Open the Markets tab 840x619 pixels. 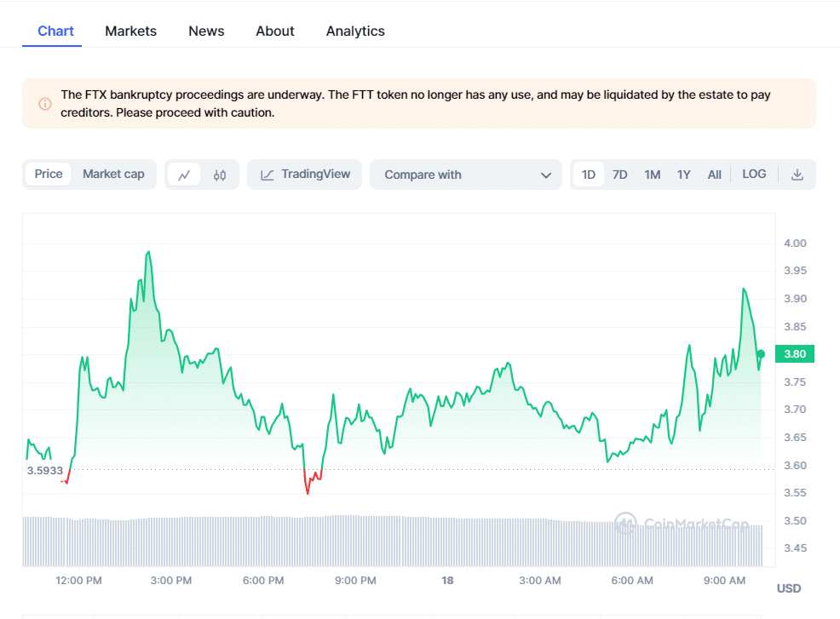coord(130,31)
